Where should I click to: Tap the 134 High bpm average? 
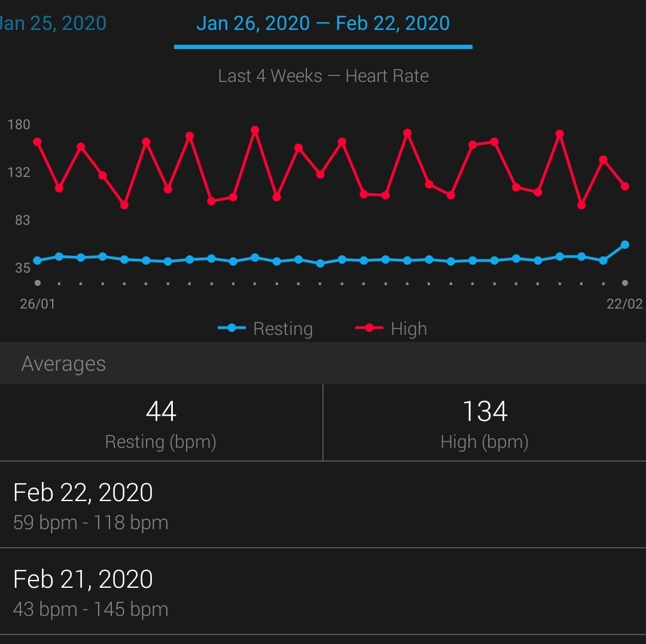484,423
